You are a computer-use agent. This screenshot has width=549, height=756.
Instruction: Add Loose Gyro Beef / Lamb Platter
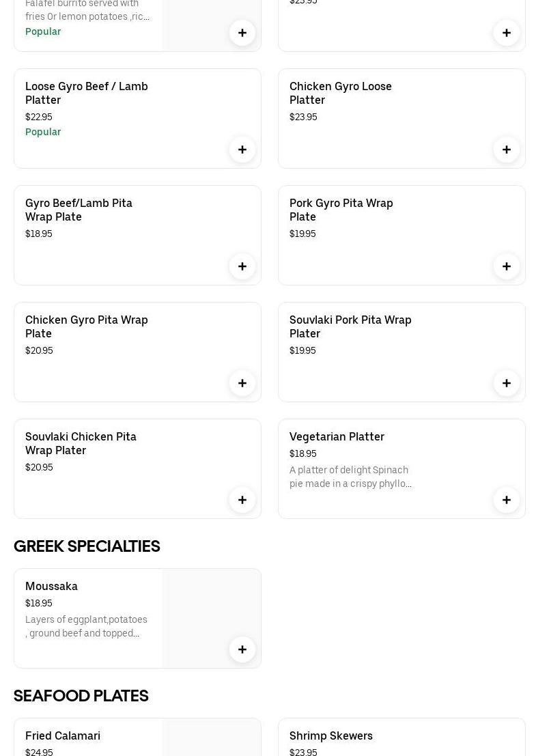point(242,150)
